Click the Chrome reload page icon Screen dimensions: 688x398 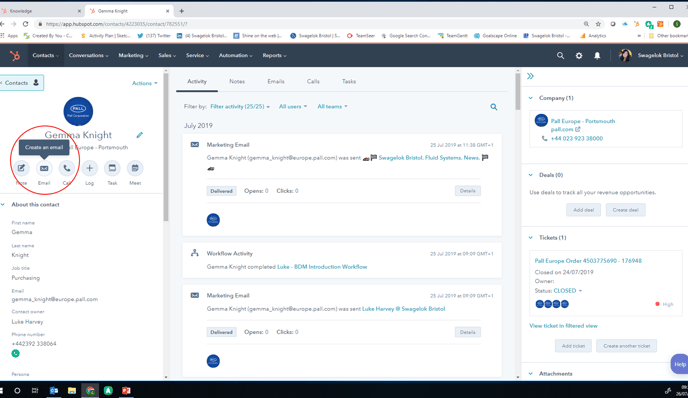(x=25, y=24)
